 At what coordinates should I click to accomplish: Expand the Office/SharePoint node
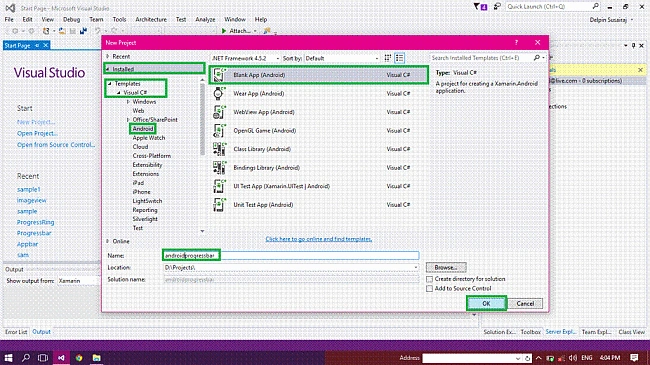pos(128,120)
